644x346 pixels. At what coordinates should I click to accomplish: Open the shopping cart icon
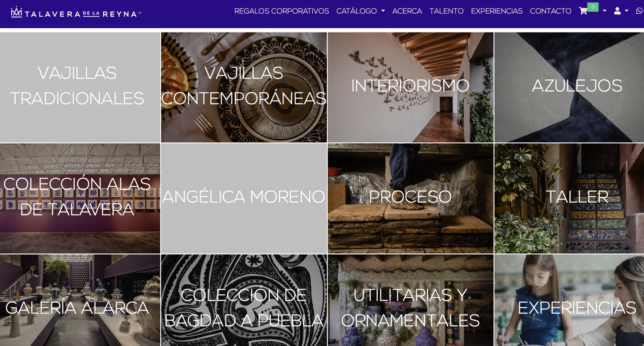pos(583,11)
